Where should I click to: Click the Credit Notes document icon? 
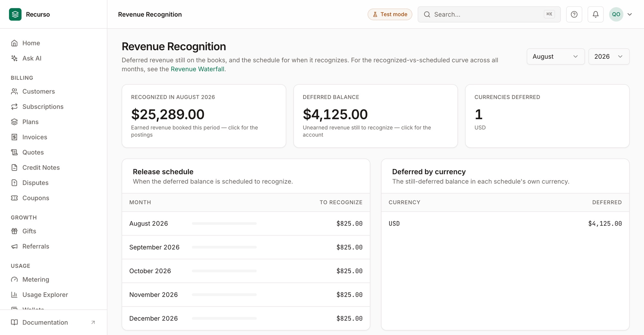pos(14,167)
